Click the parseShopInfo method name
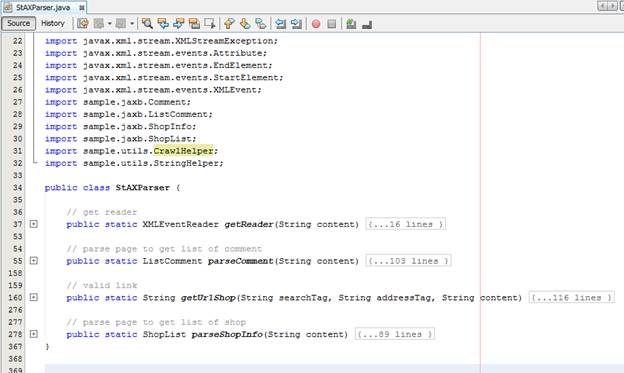Viewport: 624px width, 373px height. click(227, 334)
